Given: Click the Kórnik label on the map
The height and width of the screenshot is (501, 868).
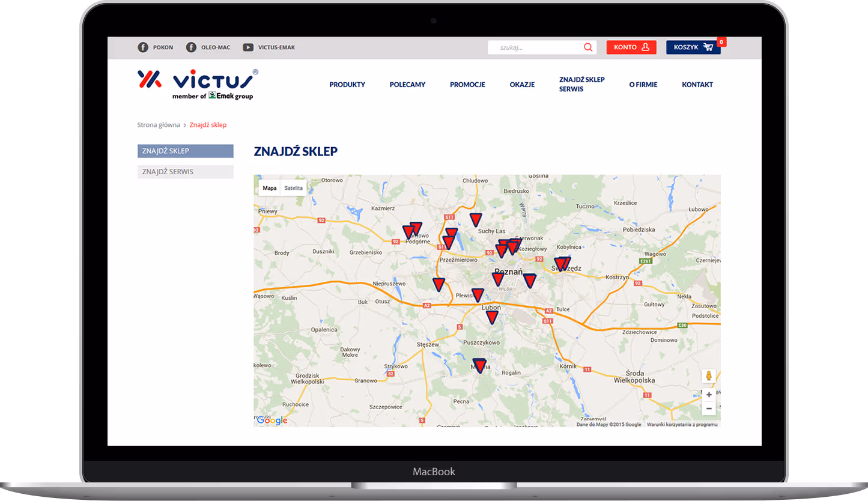Looking at the screenshot, I should (568, 366).
